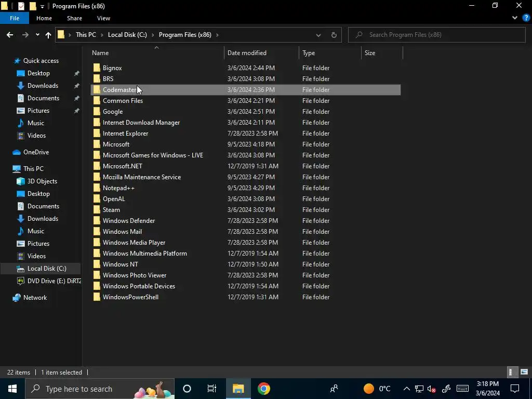
Task: Select the Steam folder icon
Action: 97,210
